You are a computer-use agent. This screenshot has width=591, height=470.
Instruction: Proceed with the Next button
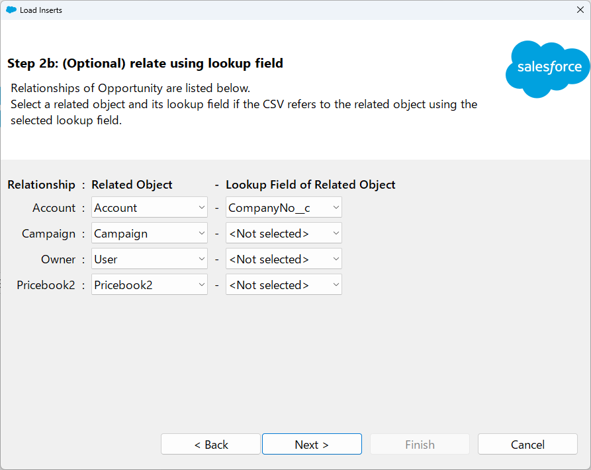[312, 444]
